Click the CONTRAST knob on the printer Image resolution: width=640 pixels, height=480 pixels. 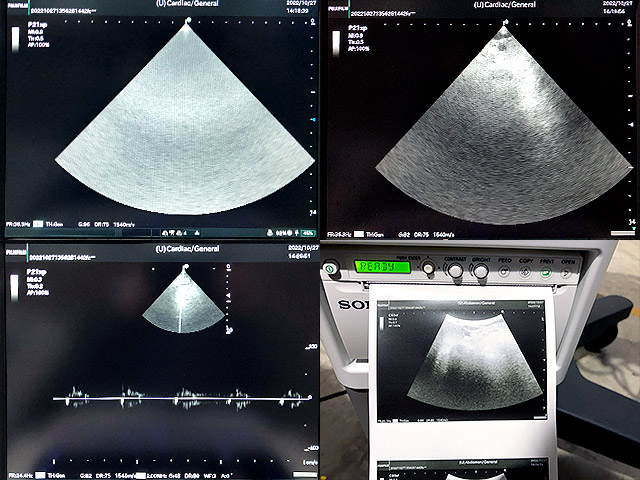pyautogui.click(x=455, y=270)
